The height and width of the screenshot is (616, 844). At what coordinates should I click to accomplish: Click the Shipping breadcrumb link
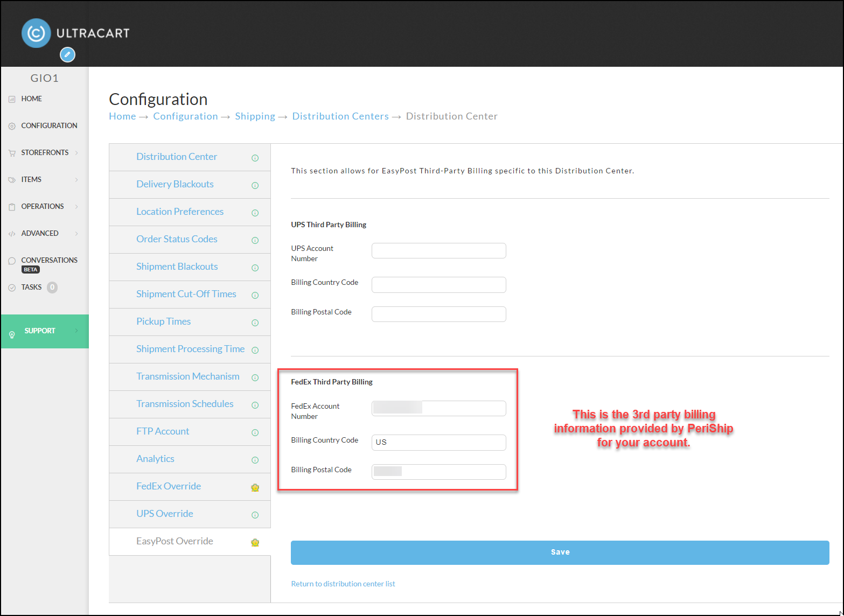point(255,116)
